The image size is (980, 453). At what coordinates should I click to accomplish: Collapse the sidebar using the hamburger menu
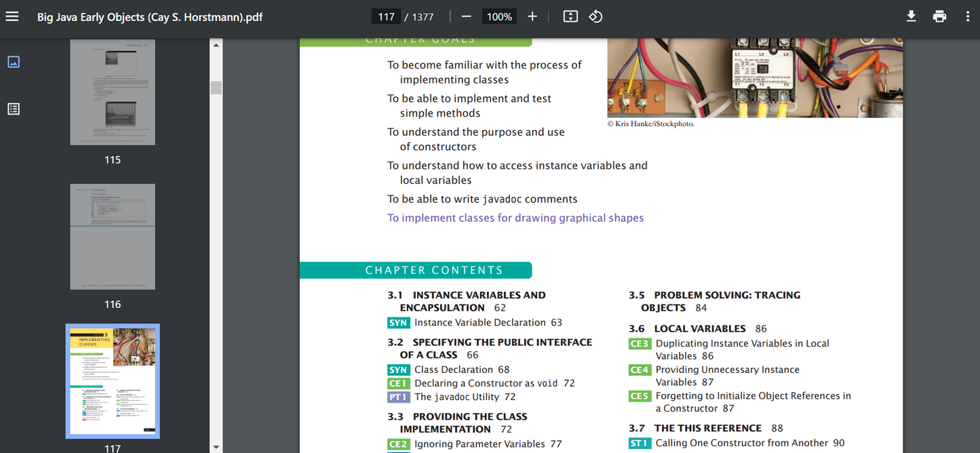pyautogui.click(x=12, y=16)
